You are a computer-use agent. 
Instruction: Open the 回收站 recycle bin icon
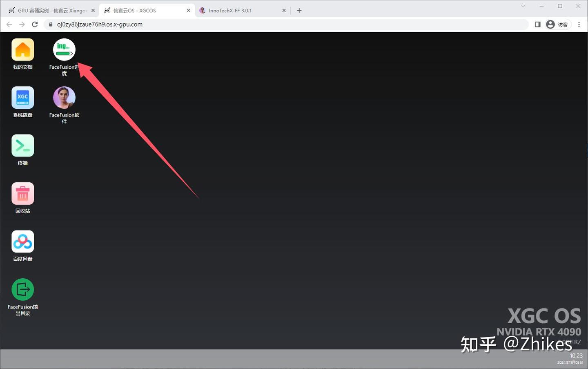click(23, 194)
